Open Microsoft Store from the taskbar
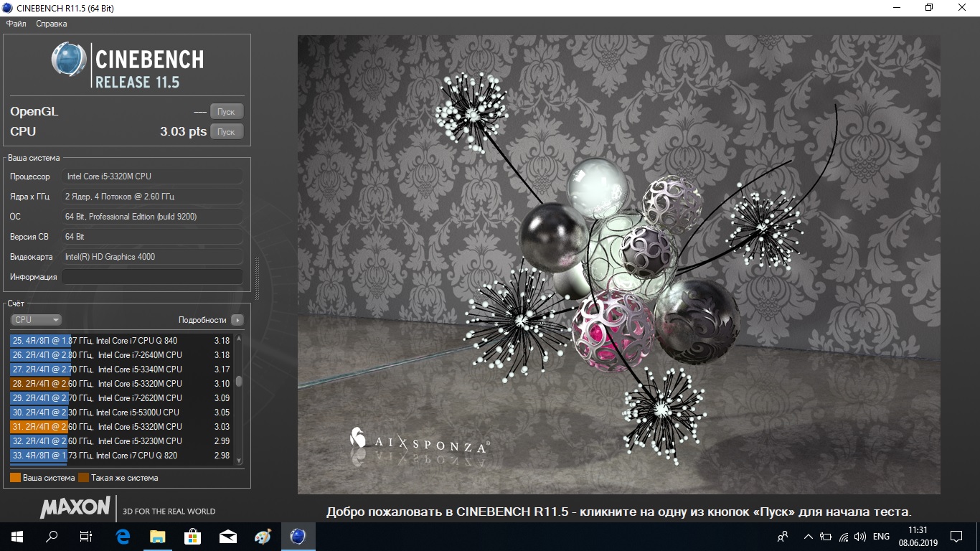The height and width of the screenshot is (551, 980). pos(192,537)
